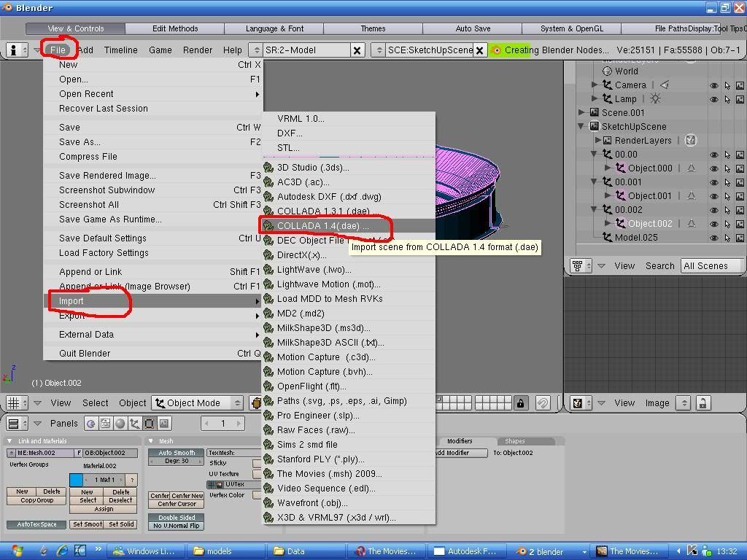Viewport: 747px width, 560px height.
Task: Switch to the Themes preferences tab
Action: (373, 28)
